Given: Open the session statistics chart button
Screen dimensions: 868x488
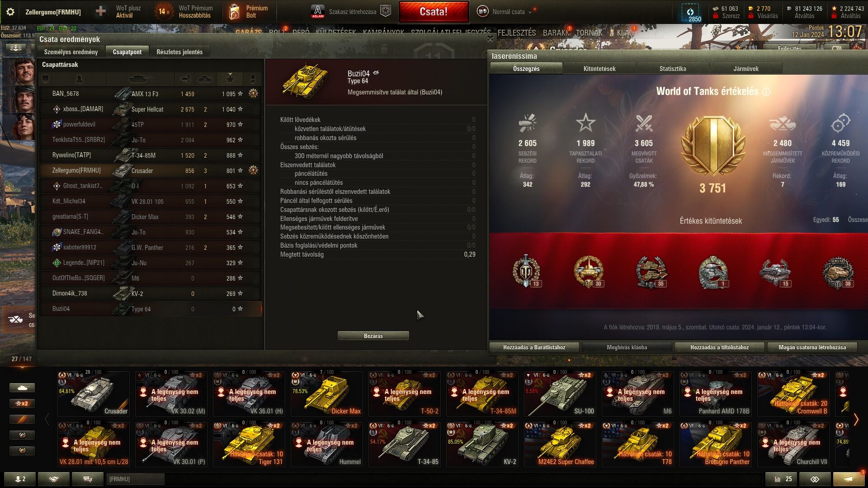Looking at the screenshot, I should click(781, 479).
